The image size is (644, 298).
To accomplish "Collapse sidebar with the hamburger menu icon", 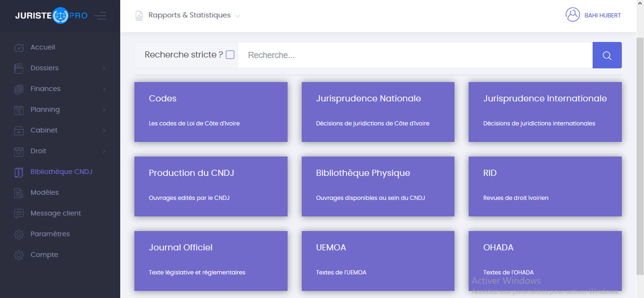I will tap(100, 16).
